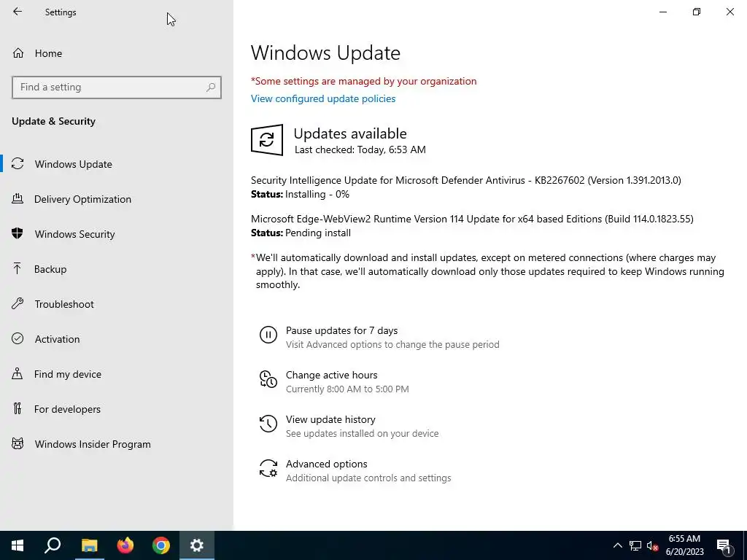The width and height of the screenshot is (747, 560).
Task: Click the Status: Pending install text
Action: coord(301,233)
